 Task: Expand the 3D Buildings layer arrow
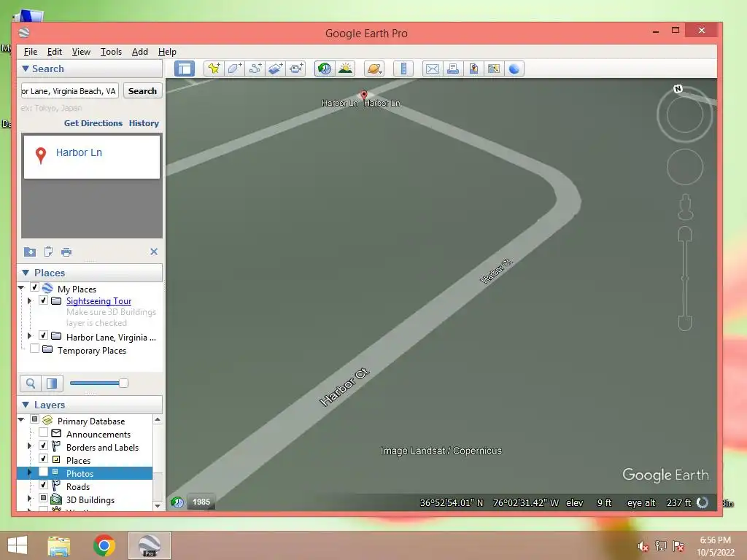pos(29,499)
